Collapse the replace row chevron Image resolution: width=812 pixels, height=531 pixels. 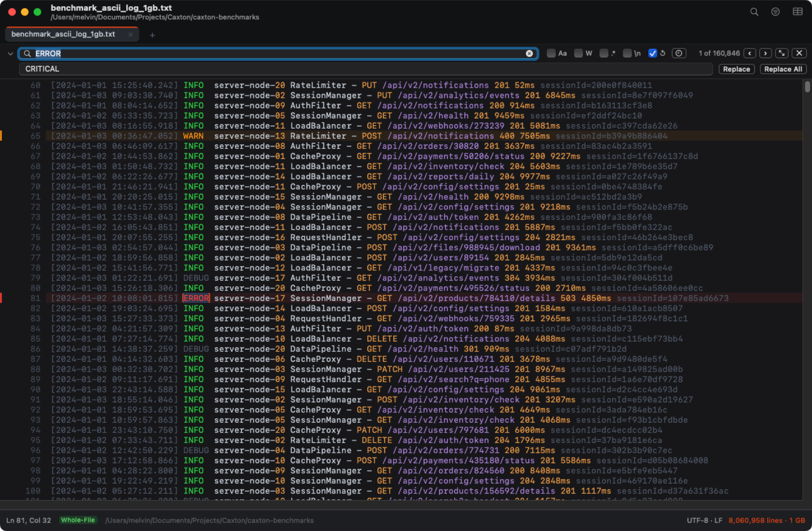pyautogui.click(x=10, y=54)
